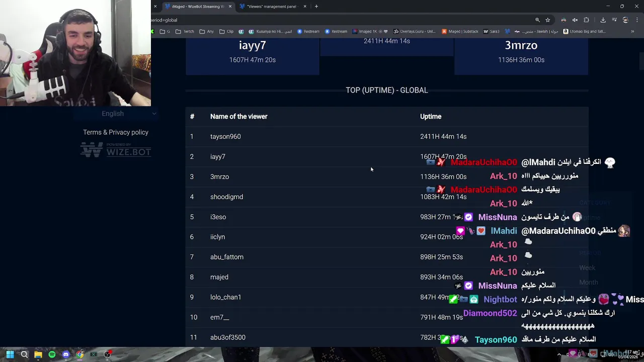Click the WizeBot logo
Image resolution: width=644 pixels, height=362 pixels.
(x=116, y=150)
